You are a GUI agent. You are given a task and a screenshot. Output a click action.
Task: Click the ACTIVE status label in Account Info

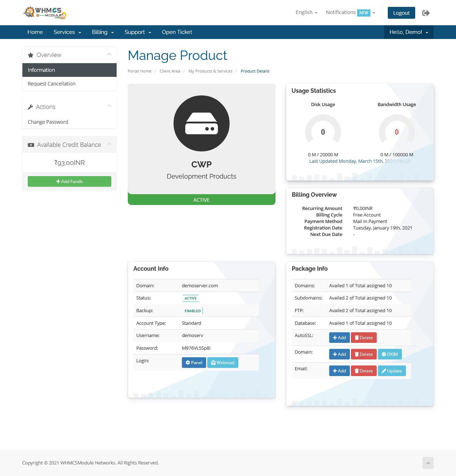[191, 298]
